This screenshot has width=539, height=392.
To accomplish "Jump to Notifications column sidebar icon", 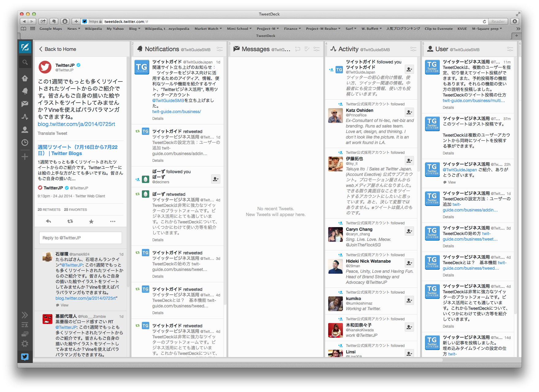I will (x=25, y=91).
